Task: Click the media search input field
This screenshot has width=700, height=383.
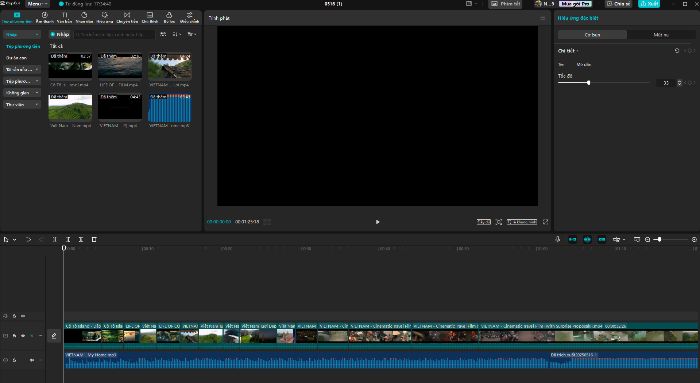Action: click(114, 34)
